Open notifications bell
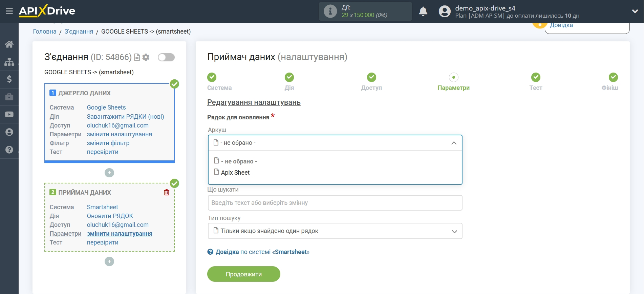This screenshot has height=294, width=644. point(423,11)
